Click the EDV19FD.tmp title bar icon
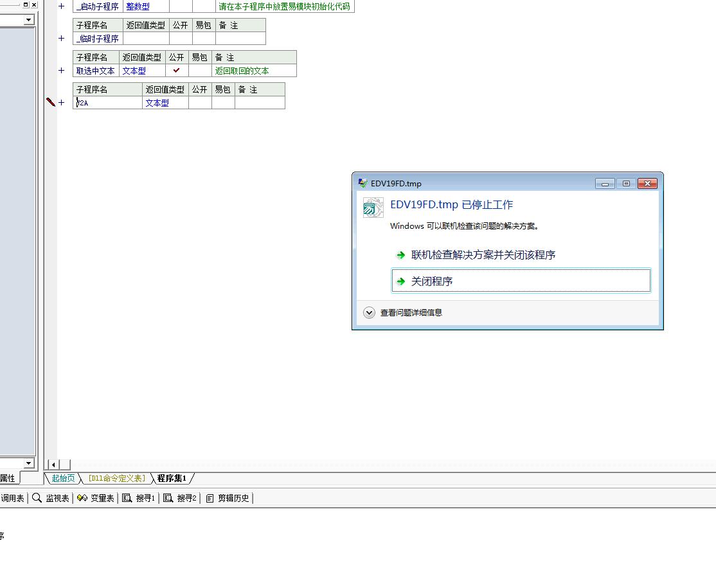Image resolution: width=716 pixels, height=588 pixels. coord(362,183)
